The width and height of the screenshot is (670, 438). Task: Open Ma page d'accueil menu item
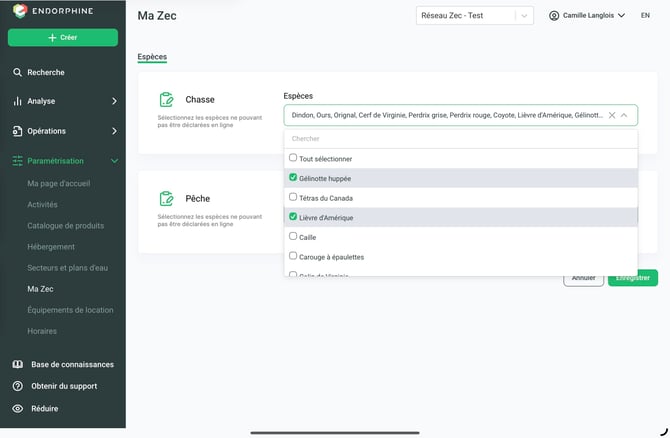click(59, 183)
